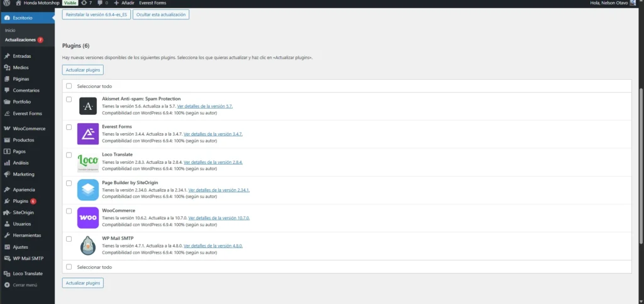Open Ver detalles de la versión 2.8.4 link
The width and height of the screenshot is (644, 304).
[213, 162]
